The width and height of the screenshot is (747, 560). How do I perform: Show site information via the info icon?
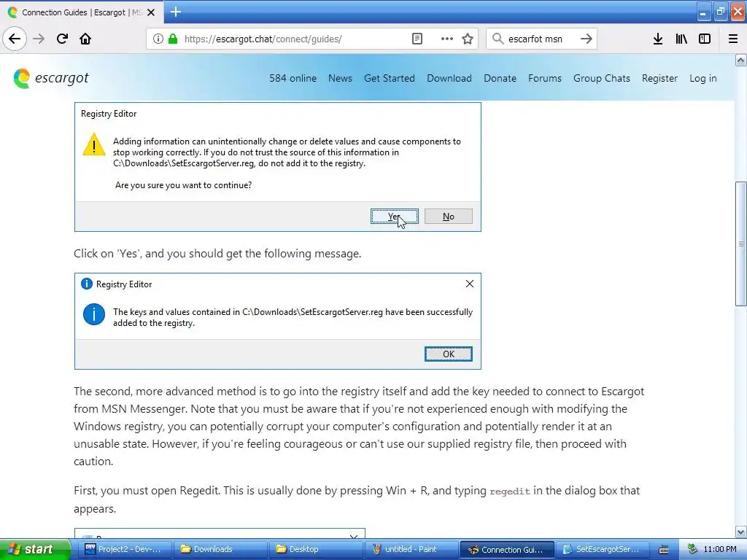(x=158, y=39)
